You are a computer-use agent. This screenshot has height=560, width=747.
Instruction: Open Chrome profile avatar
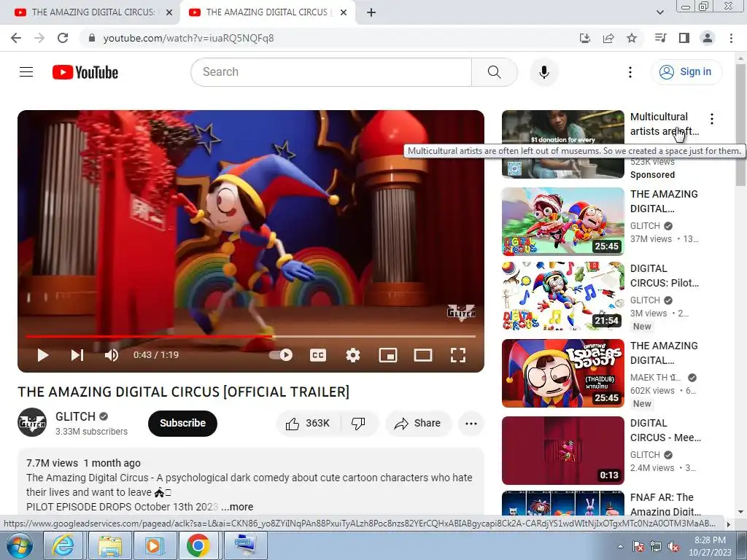pyautogui.click(x=708, y=38)
